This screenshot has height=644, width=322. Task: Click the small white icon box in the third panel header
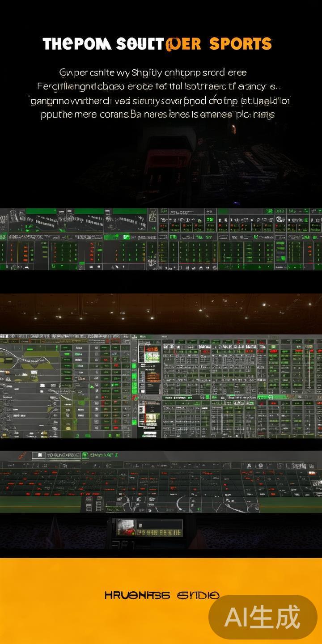tap(39, 455)
